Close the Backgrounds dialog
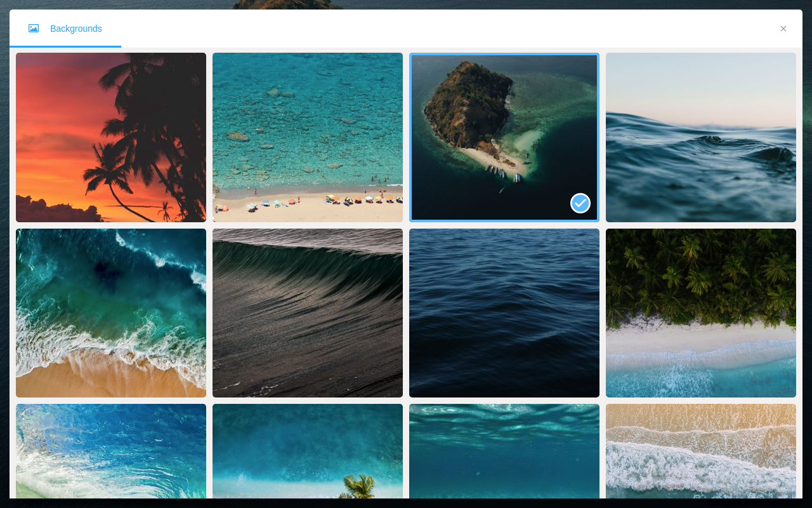 click(x=783, y=29)
